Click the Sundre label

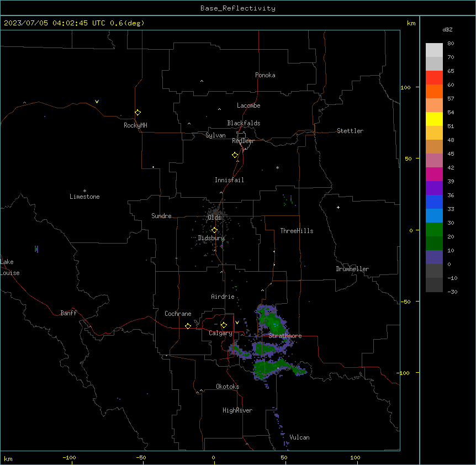coord(161,216)
